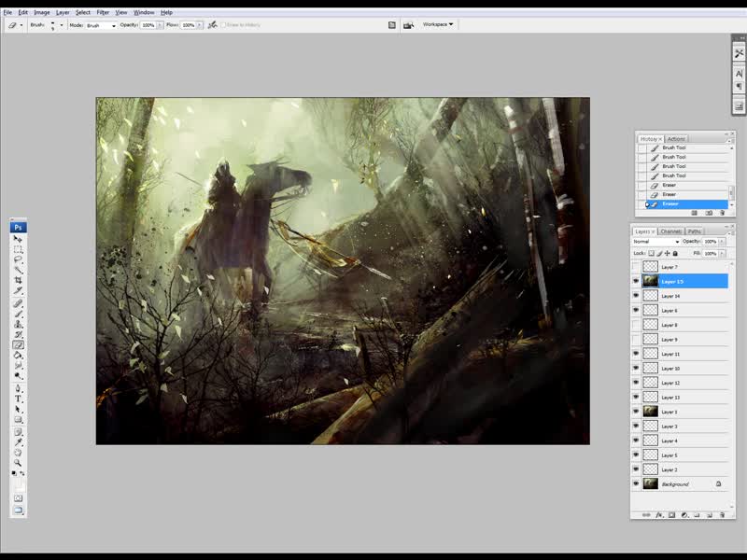Select the Blur tool
Image resolution: width=747 pixels, height=560 pixels.
tap(18, 366)
